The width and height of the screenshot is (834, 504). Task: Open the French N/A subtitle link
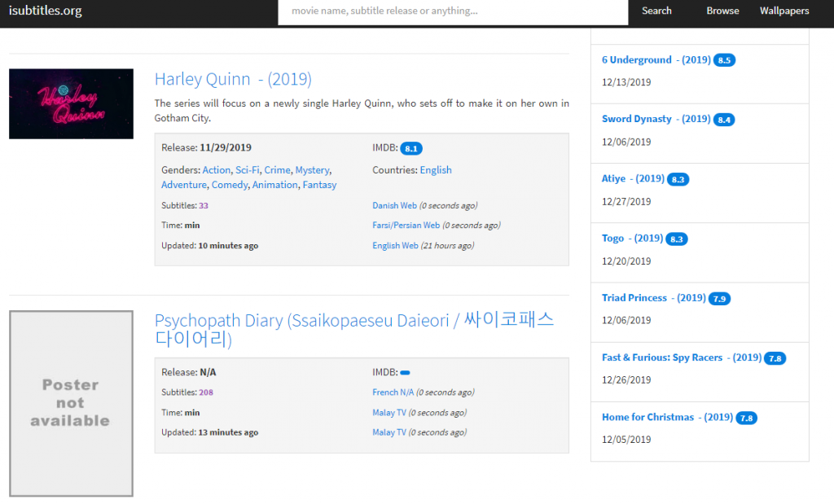coord(393,392)
